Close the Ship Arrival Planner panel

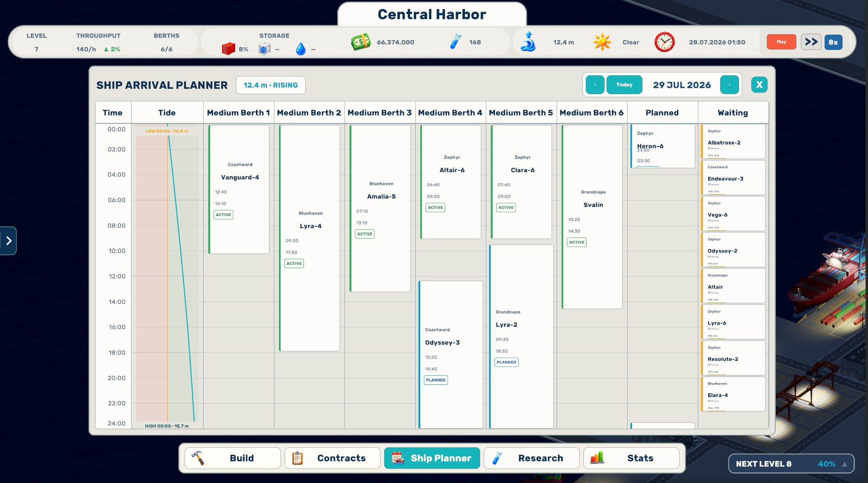pos(759,85)
